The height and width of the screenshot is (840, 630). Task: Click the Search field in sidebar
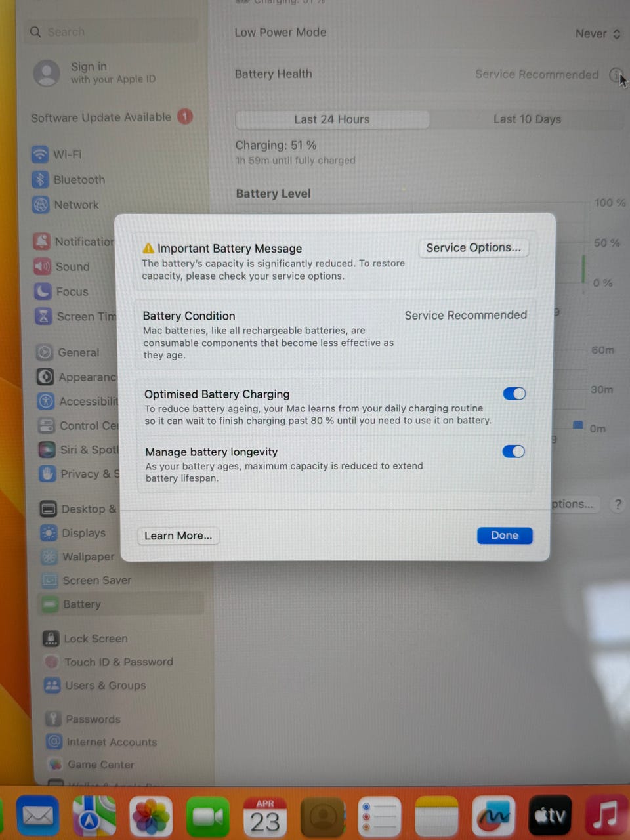click(x=112, y=31)
